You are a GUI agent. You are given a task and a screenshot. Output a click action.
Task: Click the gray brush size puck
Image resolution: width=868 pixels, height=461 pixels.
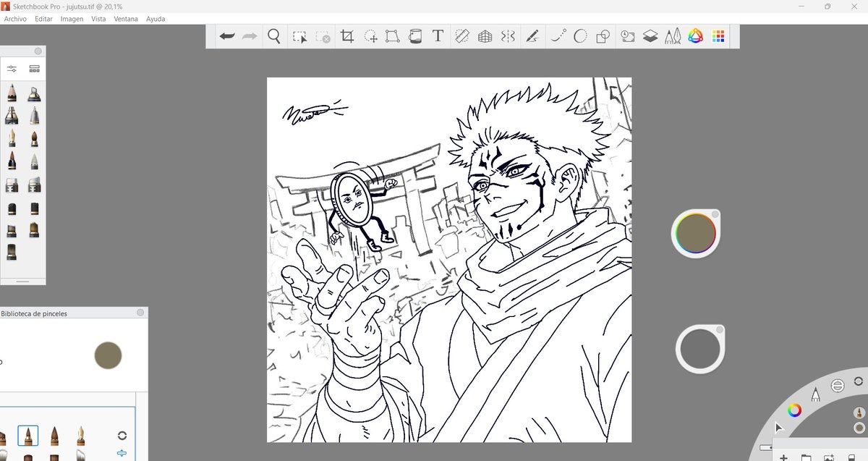point(699,350)
